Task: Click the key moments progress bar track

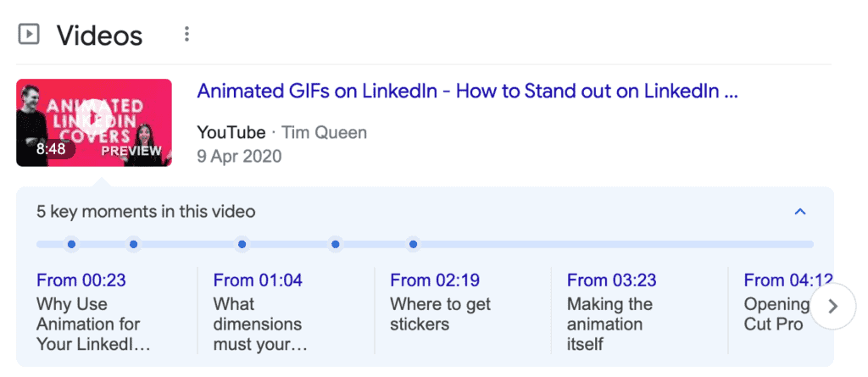Action: 610,245
